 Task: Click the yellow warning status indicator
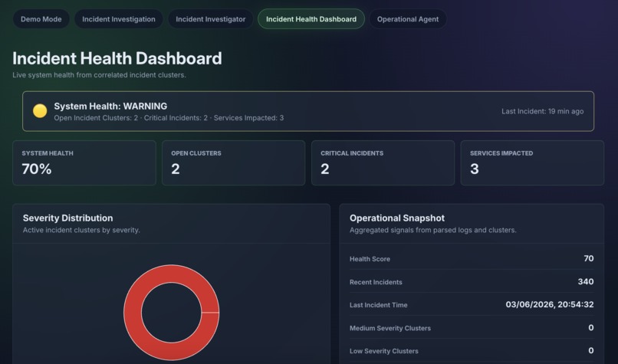point(40,111)
